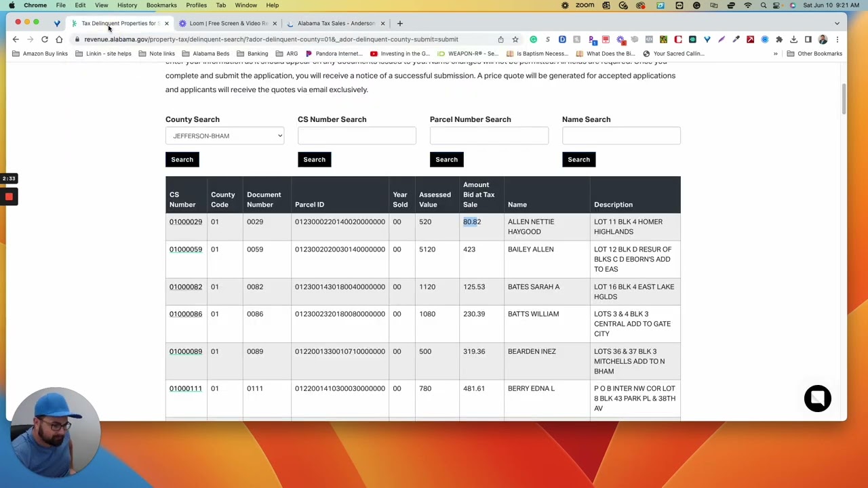The image size is (868, 488).
Task: Select the highlighted 80.82 bid amount
Action: 472,222
